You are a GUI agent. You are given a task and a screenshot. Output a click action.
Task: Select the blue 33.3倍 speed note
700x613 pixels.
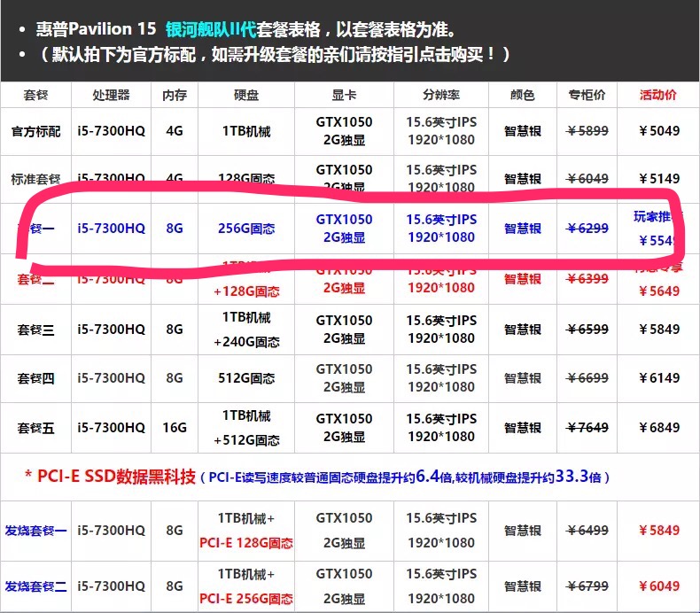pos(578,477)
